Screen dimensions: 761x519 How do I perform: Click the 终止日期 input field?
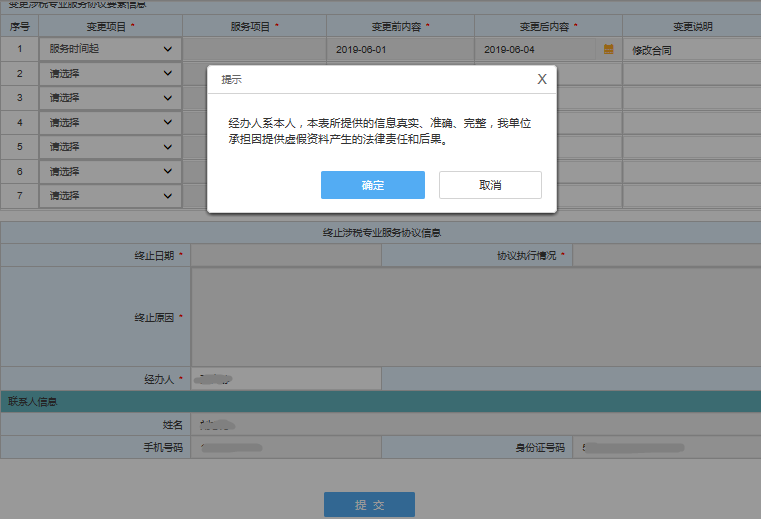click(x=285, y=256)
